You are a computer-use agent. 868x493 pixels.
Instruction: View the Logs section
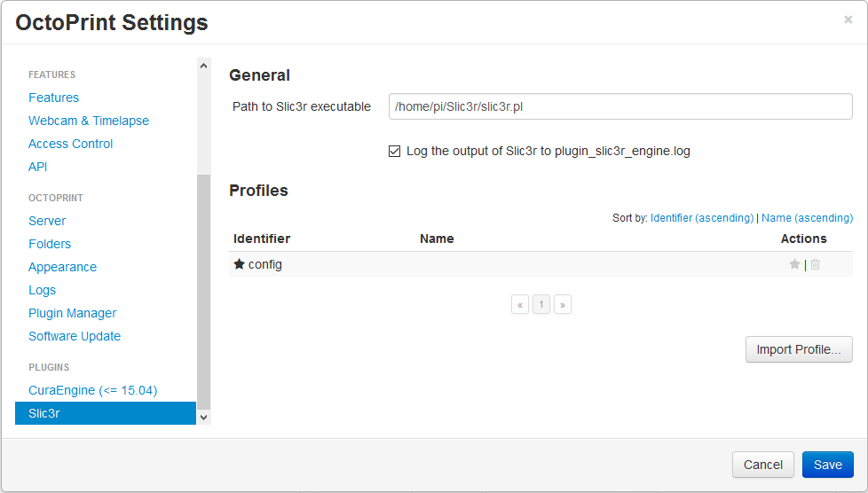[x=42, y=290]
